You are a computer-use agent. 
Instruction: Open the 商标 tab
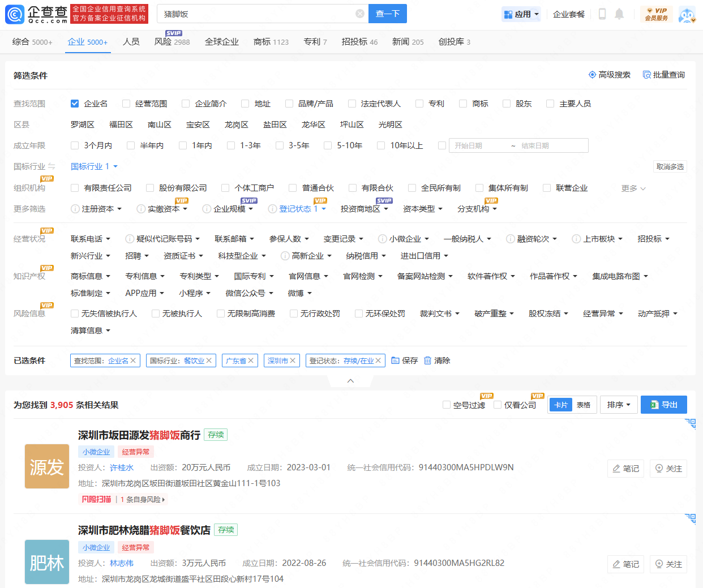[x=271, y=42]
